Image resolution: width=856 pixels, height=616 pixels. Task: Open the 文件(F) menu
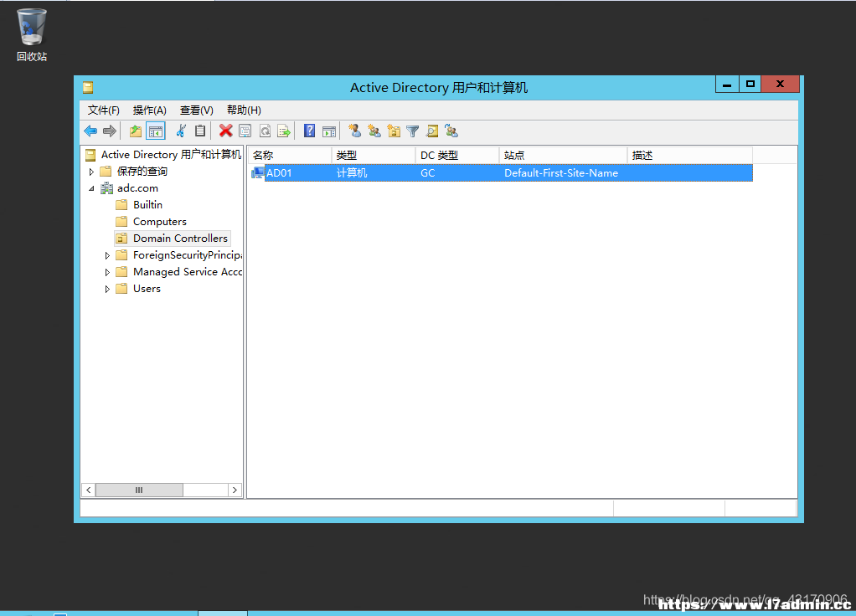pos(104,110)
